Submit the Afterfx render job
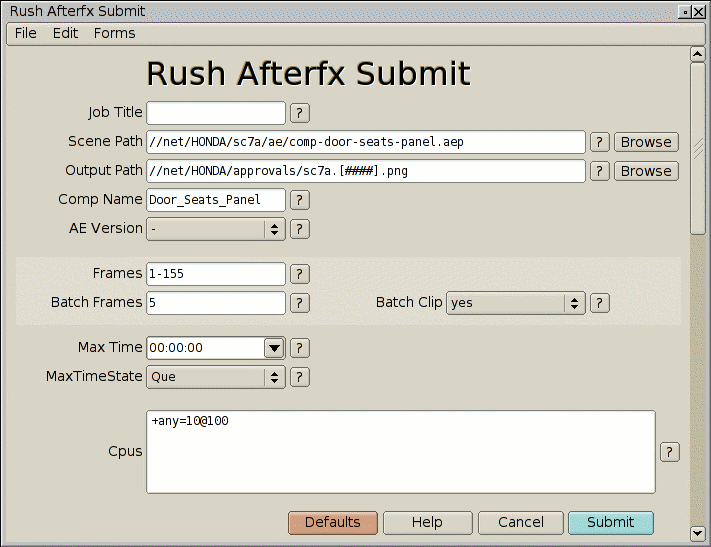The height and width of the screenshot is (547, 711). (x=611, y=523)
